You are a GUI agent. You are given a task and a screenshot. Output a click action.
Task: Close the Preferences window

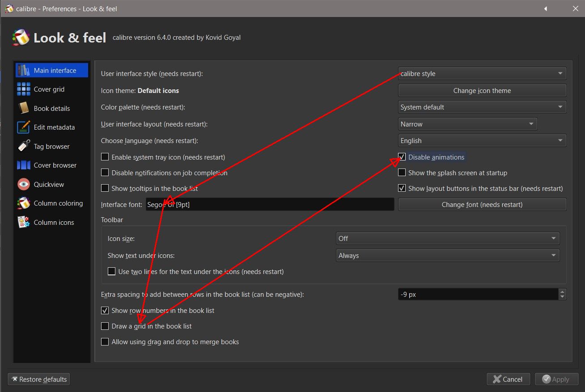(x=575, y=8)
